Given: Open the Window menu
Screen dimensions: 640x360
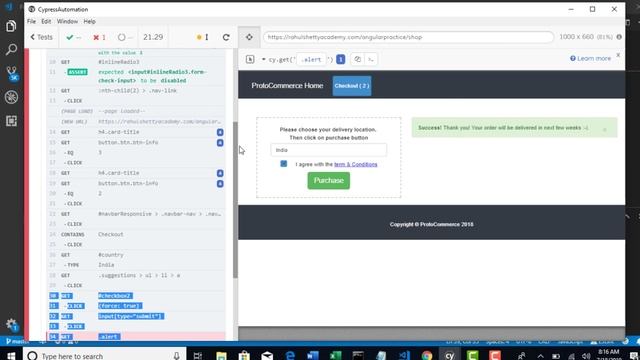Looking at the screenshot, I should point(67,21).
